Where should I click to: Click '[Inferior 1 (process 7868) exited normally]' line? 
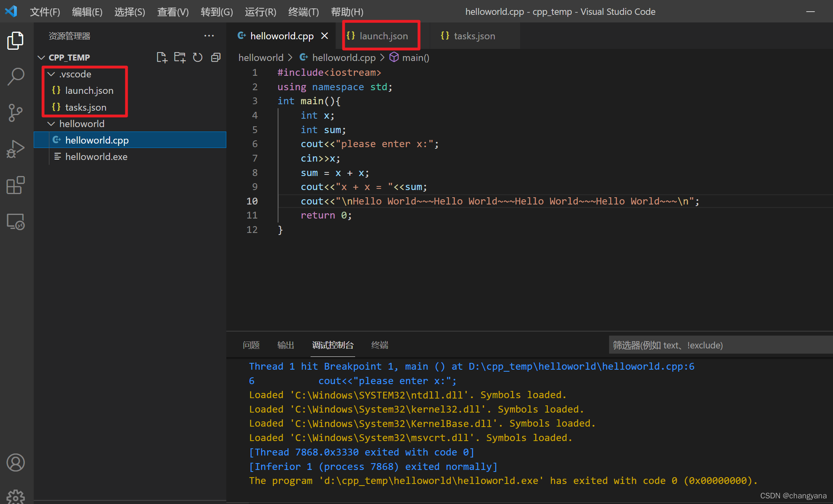373,467
